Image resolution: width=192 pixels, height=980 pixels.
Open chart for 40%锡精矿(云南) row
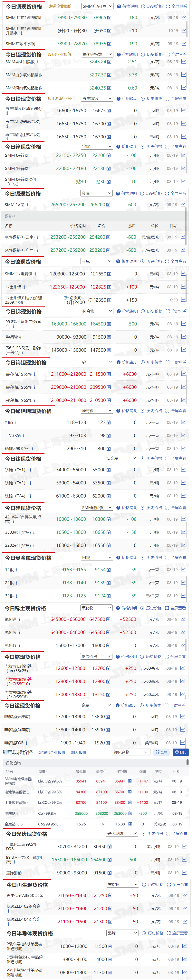pyautogui.click(x=183, y=237)
